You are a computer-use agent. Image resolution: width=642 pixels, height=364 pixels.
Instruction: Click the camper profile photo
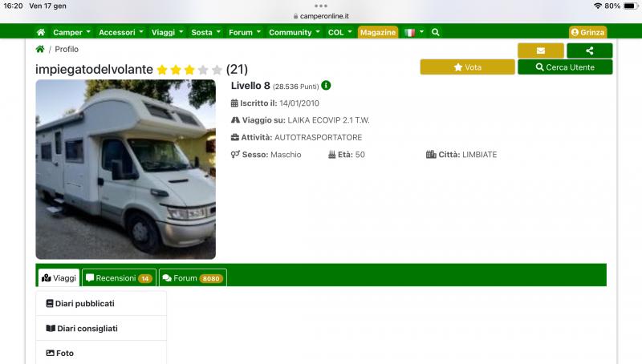click(125, 169)
